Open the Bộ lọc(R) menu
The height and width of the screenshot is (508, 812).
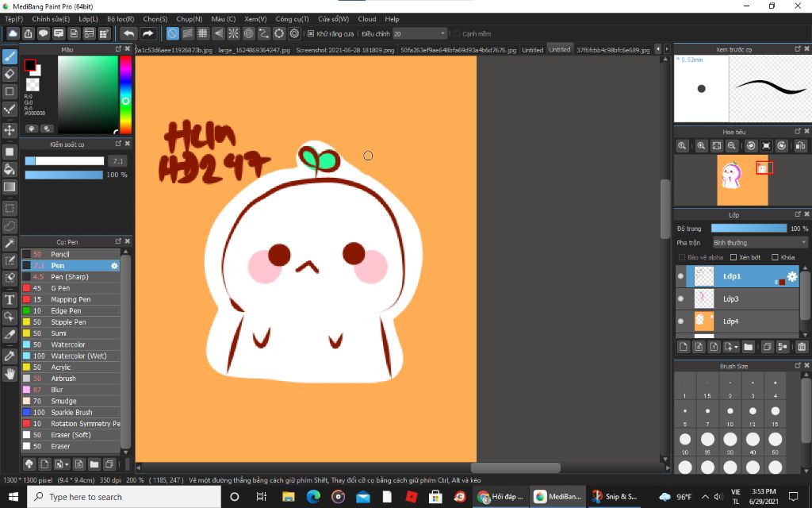pyautogui.click(x=121, y=19)
